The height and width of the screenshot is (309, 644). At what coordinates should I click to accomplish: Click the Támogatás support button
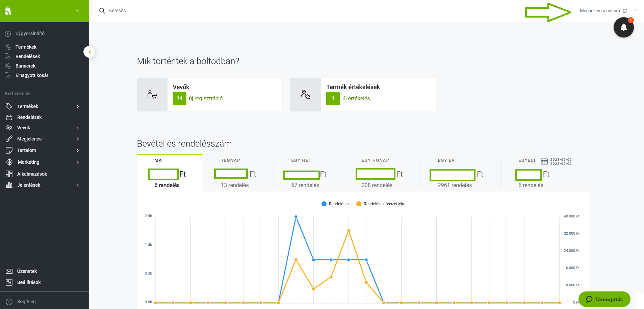coord(604,300)
